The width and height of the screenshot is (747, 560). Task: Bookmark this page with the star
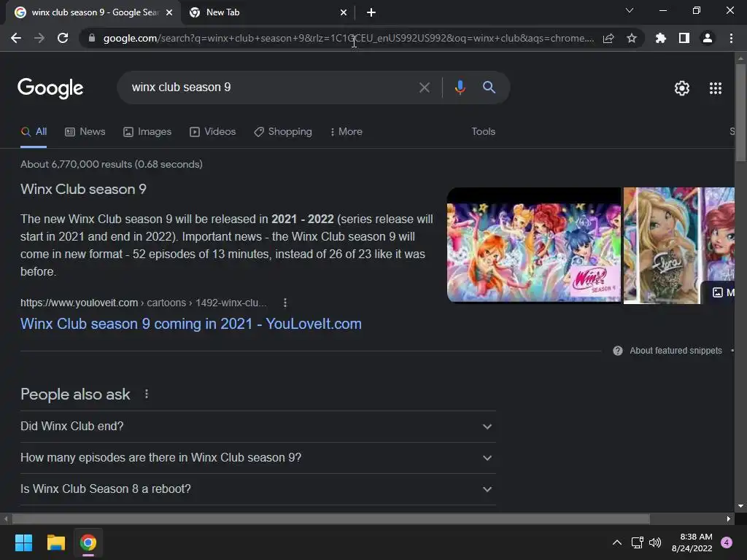click(632, 38)
